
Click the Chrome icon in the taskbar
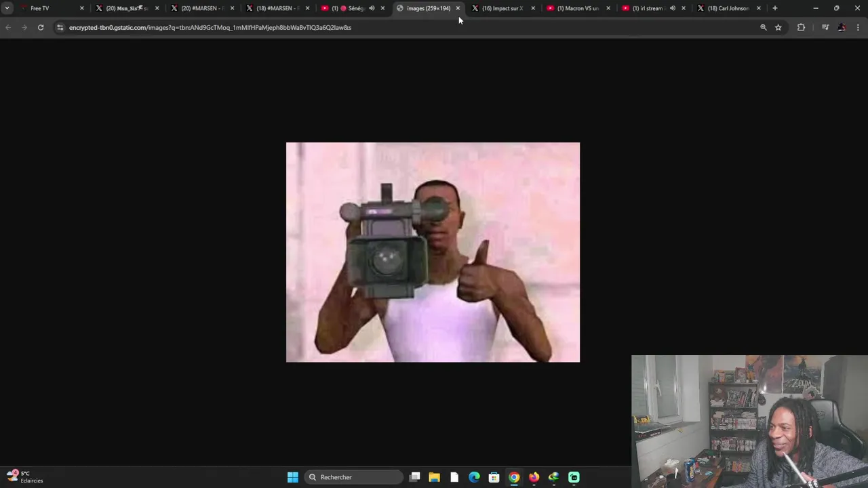[514, 477]
